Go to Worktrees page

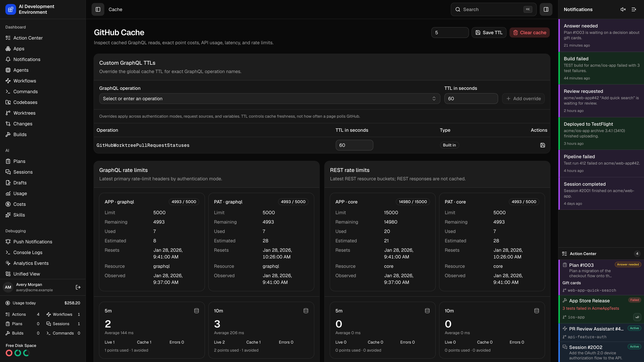[43, 113]
